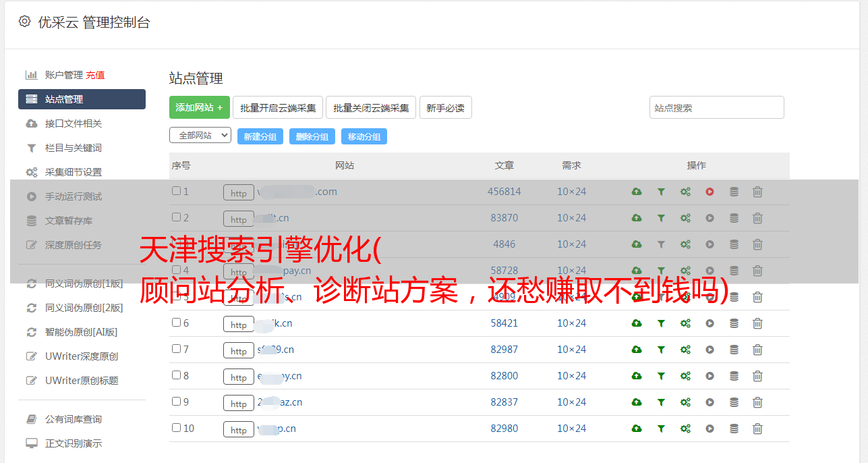This screenshot has height=463, width=868.
Task: Click cloud upload icon in row 9
Action: [x=637, y=402]
